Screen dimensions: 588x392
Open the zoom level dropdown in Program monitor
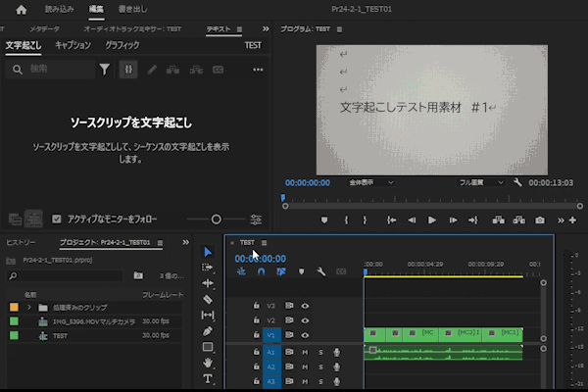370,182
